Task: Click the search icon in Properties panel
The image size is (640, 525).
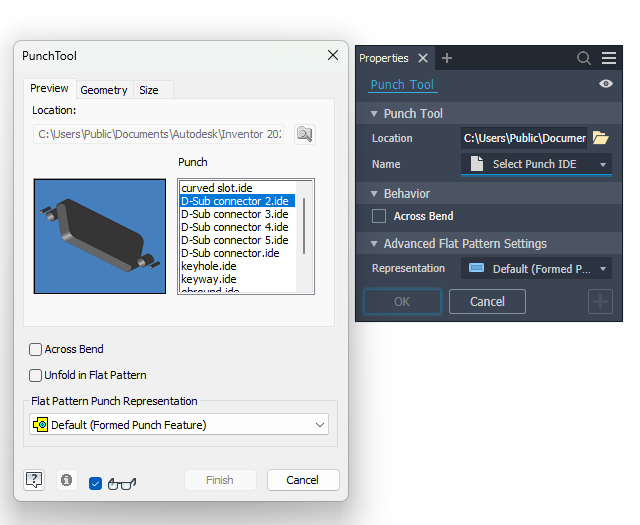Action: pyautogui.click(x=584, y=58)
